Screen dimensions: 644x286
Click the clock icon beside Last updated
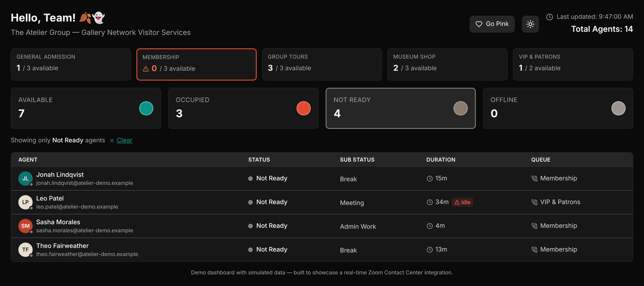click(549, 17)
